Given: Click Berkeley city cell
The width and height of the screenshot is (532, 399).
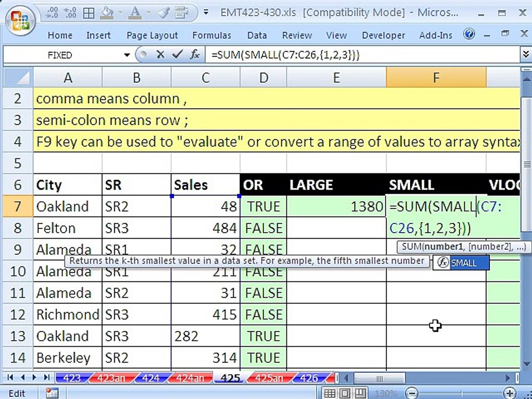Looking at the screenshot, I should (68, 357).
